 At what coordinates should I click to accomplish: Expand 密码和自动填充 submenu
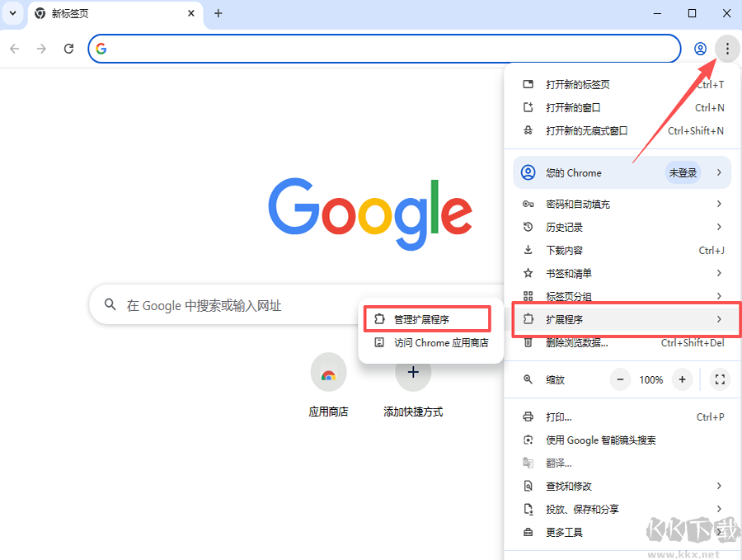622,204
